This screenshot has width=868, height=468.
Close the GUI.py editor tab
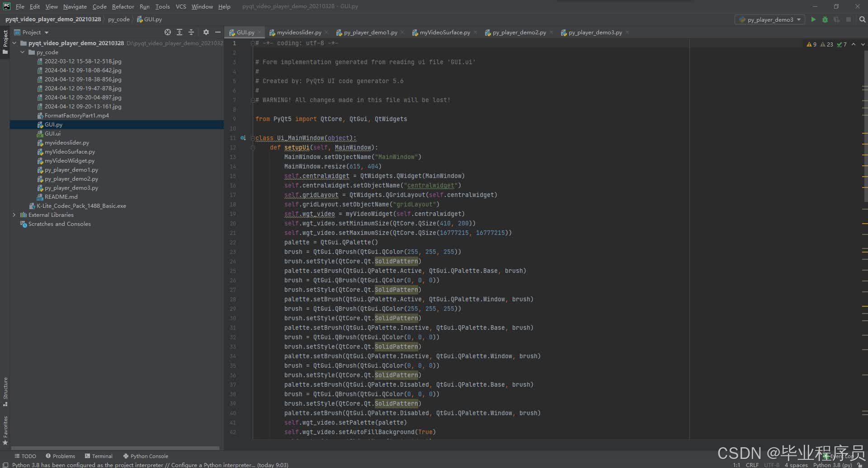click(259, 32)
